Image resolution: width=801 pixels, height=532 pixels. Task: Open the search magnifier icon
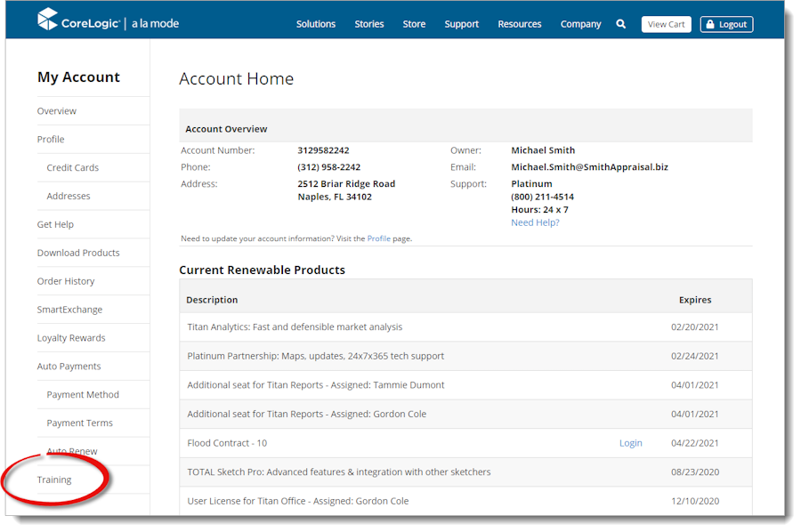pyautogui.click(x=620, y=24)
